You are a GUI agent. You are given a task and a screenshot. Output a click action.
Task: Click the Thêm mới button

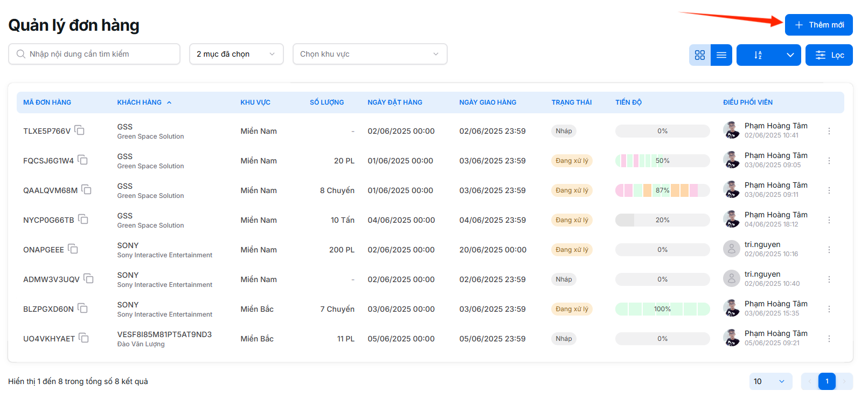point(818,25)
